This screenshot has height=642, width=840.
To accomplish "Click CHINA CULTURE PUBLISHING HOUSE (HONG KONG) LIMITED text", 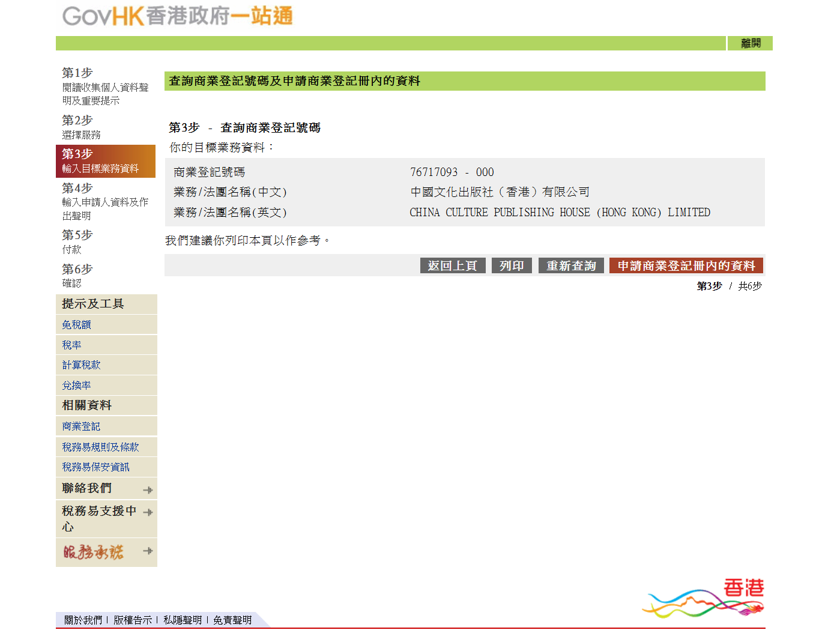I will (x=560, y=213).
